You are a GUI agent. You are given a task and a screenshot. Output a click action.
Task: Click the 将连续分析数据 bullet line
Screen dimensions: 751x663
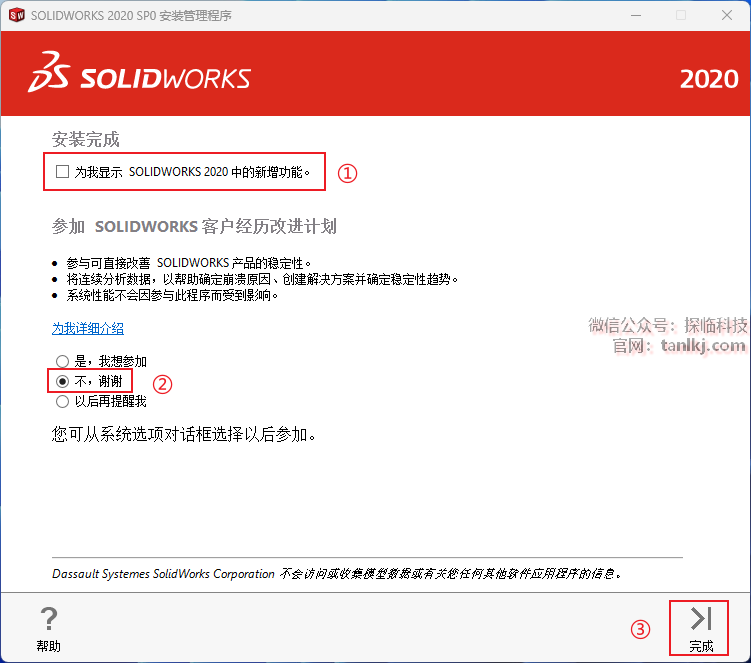pyautogui.click(x=262, y=279)
